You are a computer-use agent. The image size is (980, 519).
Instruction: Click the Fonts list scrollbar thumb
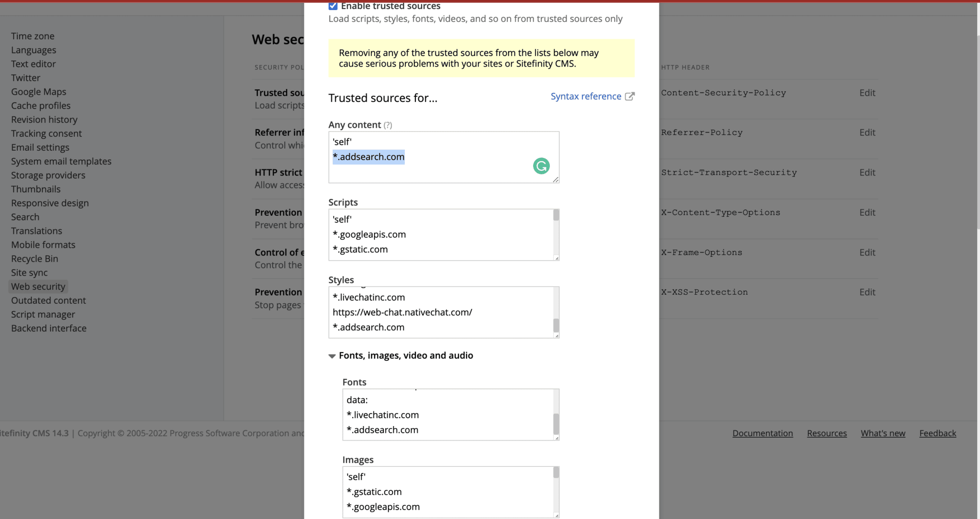[556, 423]
